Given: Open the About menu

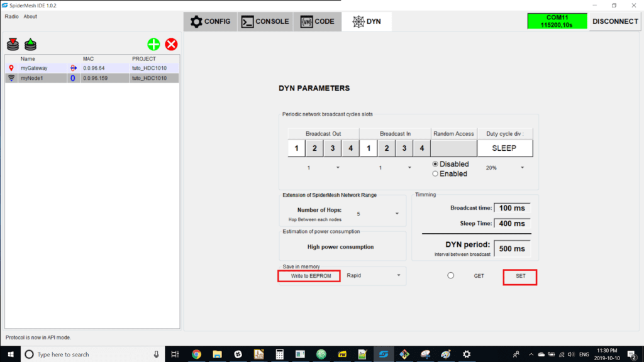Looking at the screenshot, I should 30,16.
